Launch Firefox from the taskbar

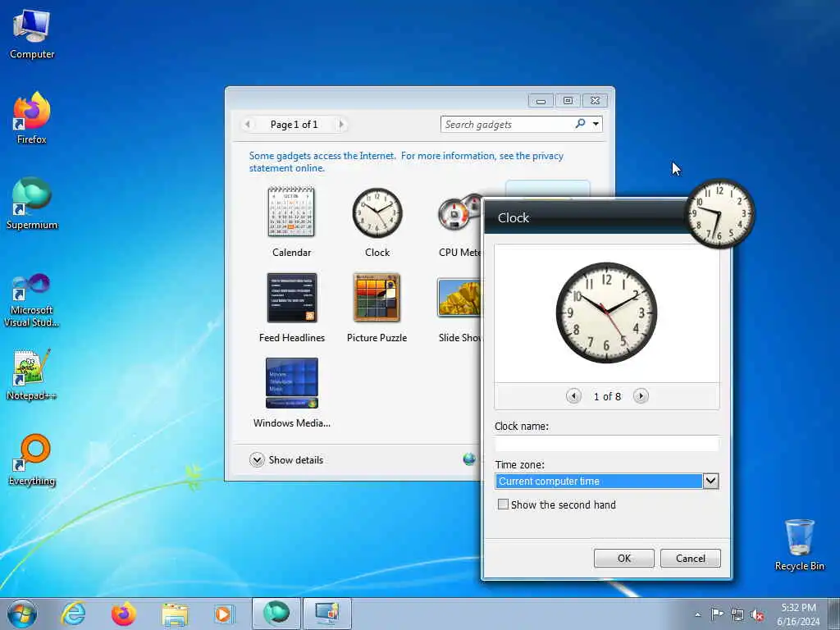[x=124, y=614]
